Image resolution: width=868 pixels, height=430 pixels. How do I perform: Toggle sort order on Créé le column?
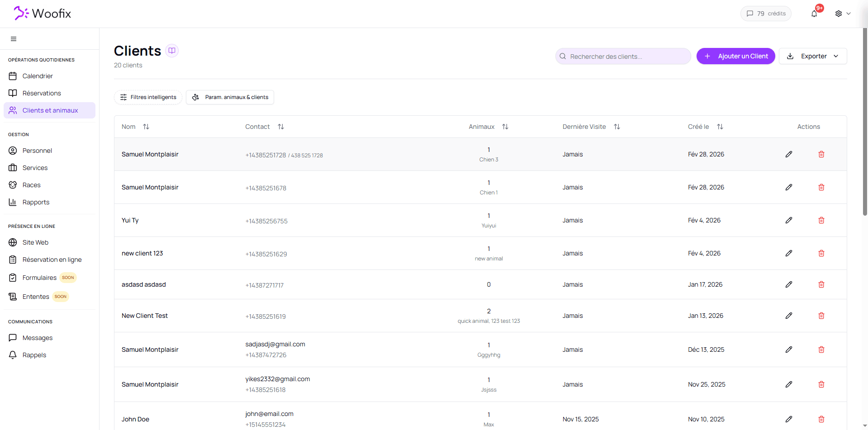[x=720, y=127]
